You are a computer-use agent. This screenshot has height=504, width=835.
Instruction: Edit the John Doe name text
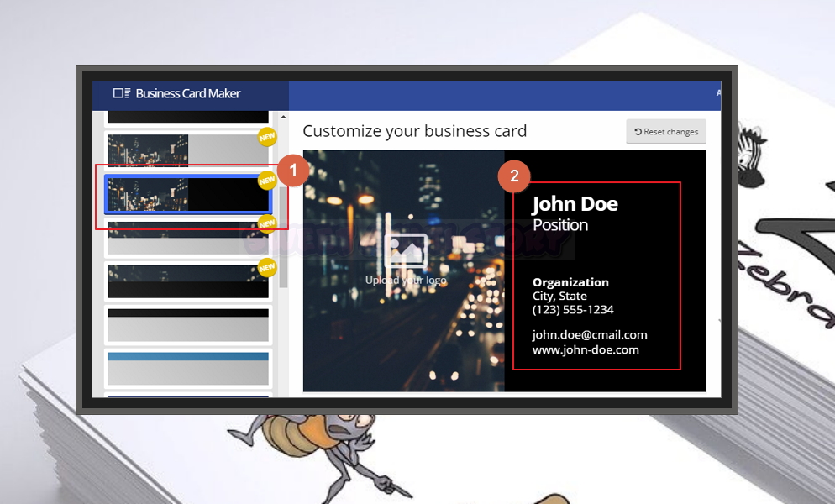point(575,204)
